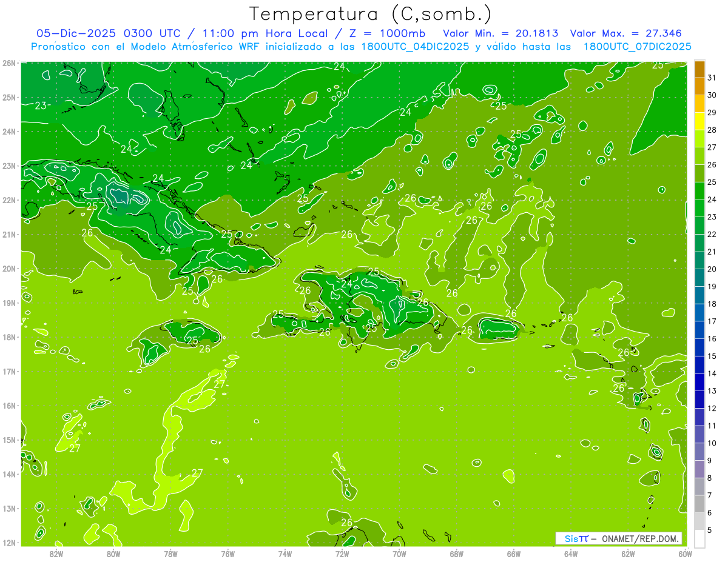
Task: Click the '1800UTC_04DIC2025' initialization time
Action: (416, 47)
